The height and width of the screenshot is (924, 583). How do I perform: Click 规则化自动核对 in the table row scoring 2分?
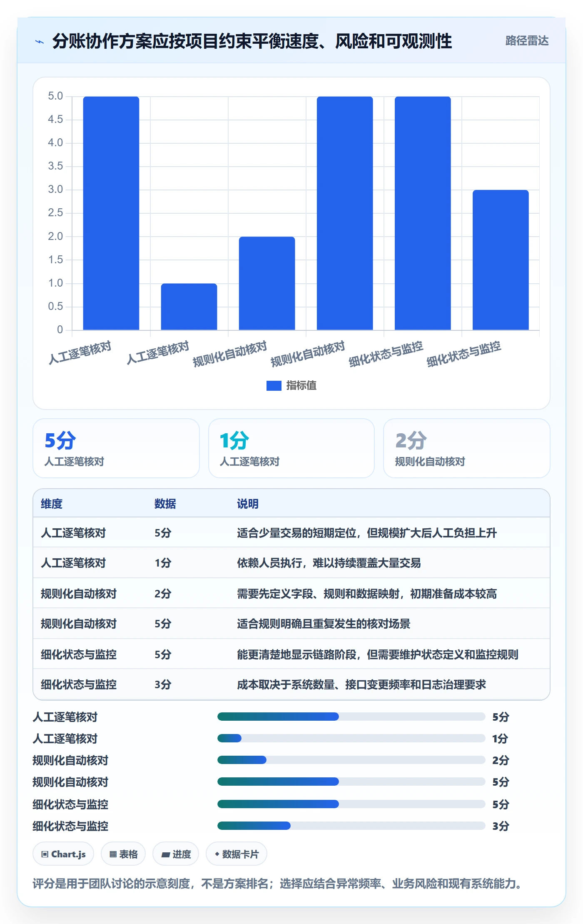79,594
